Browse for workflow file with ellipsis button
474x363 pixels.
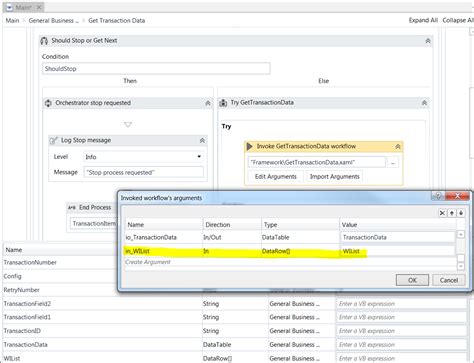[x=393, y=163]
